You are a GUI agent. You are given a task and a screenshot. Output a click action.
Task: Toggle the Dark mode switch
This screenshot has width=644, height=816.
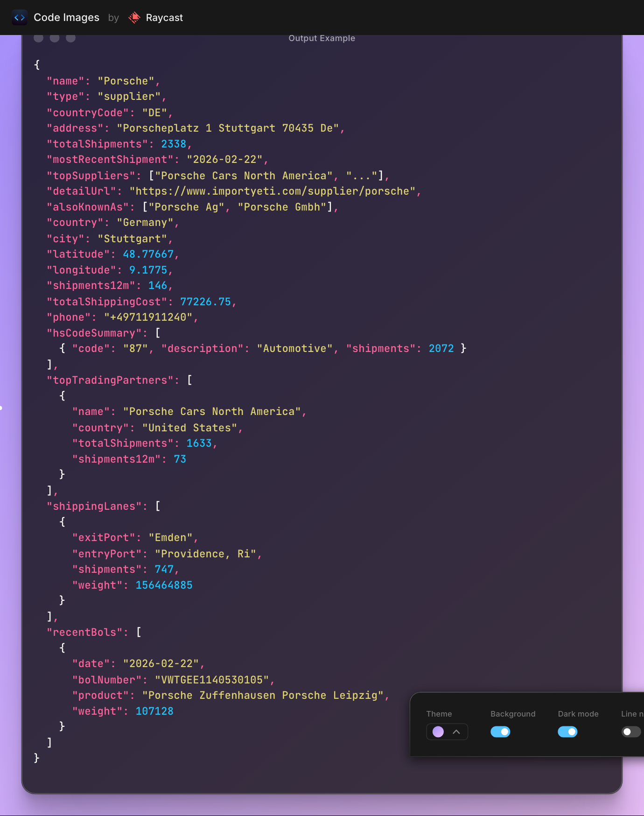(x=567, y=732)
